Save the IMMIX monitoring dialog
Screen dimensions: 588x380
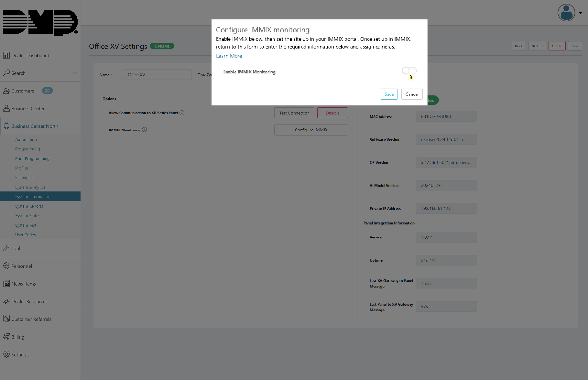coord(389,94)
